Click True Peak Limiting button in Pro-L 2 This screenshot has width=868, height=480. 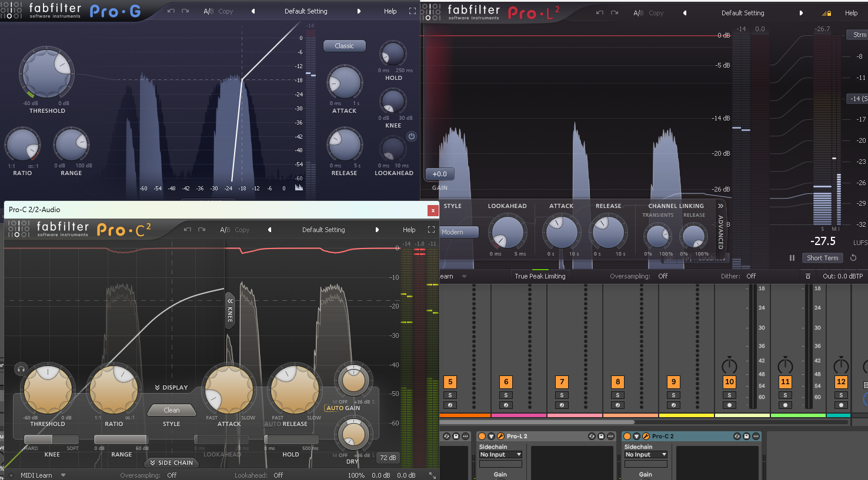(x=540, y=276)
